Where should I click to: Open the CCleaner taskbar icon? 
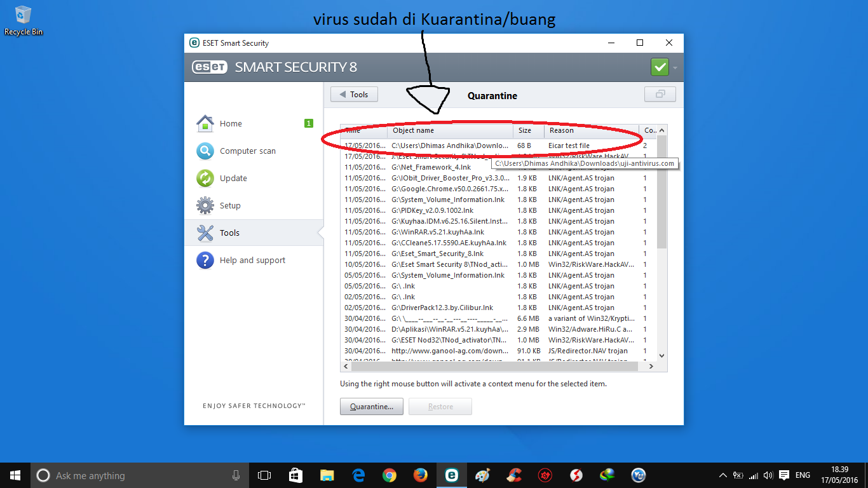pos(514,475)
